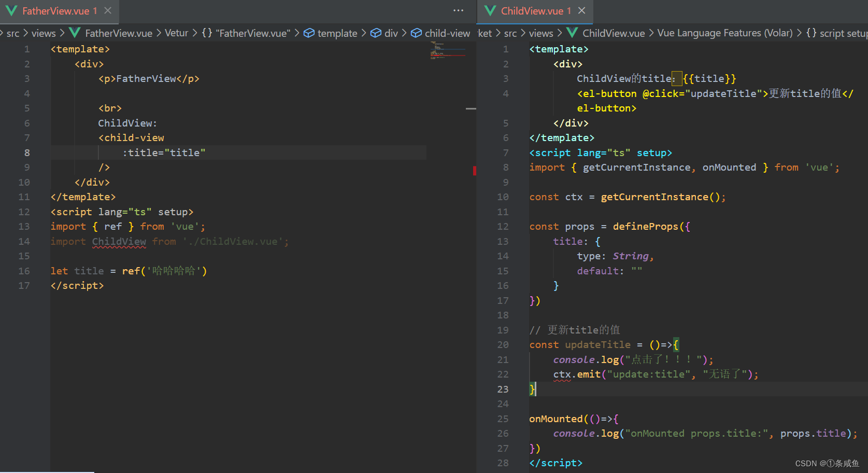Click 'onMounted' call on line 25
The width and height of the screenshot is (868, 473).
pos(556,419)
